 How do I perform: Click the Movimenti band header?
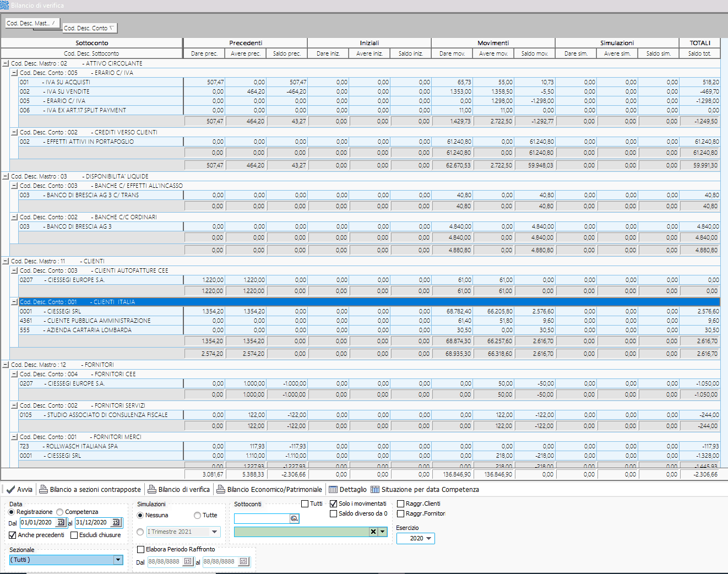(493, 43)
